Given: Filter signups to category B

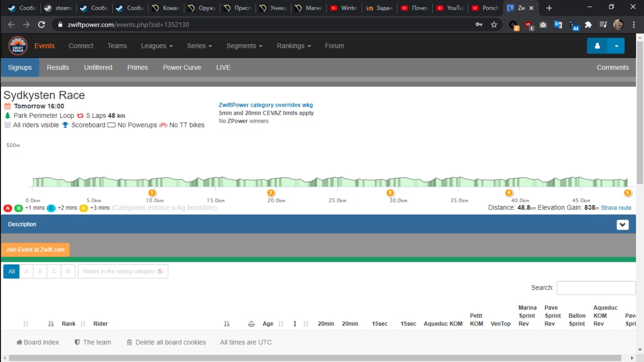Looking at the screenshot, I should (x=40, y=271).
